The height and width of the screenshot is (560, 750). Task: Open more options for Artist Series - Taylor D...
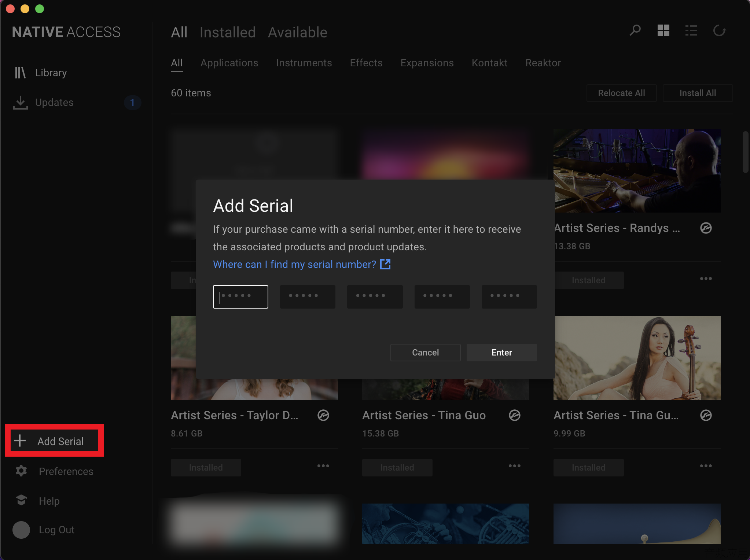click(x=323, y=466)
